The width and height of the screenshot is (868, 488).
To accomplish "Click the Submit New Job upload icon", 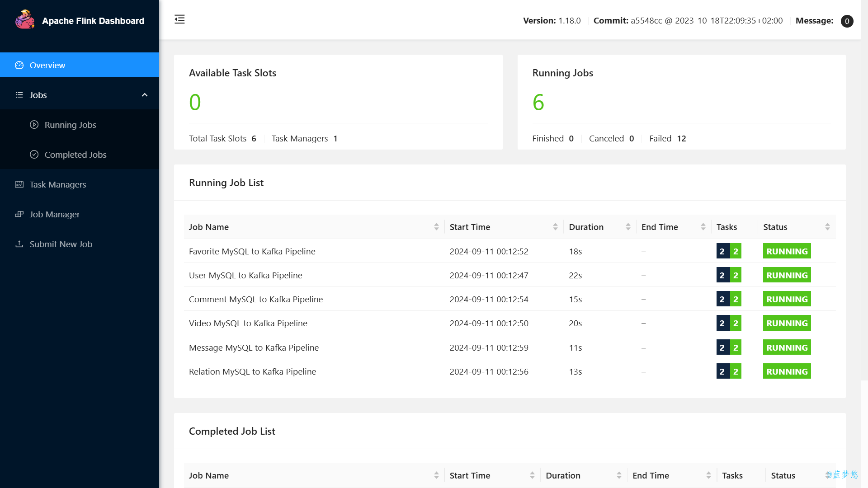I will [x=19, y=244].
